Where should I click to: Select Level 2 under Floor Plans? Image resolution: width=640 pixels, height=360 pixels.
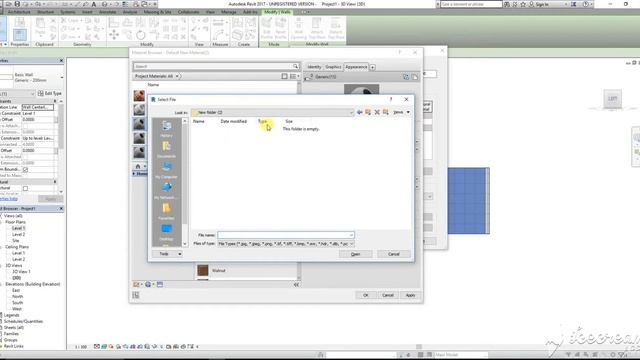(18, 235)
